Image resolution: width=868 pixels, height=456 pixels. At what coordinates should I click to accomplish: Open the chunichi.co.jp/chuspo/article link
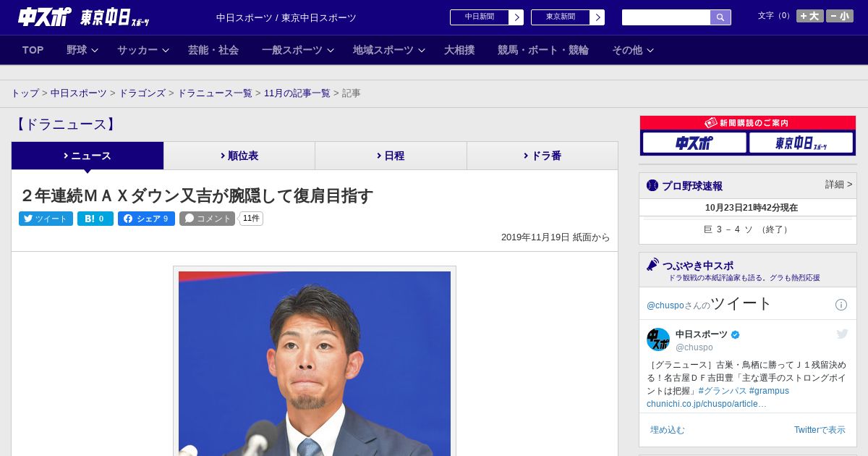click(x=707, y=404)
